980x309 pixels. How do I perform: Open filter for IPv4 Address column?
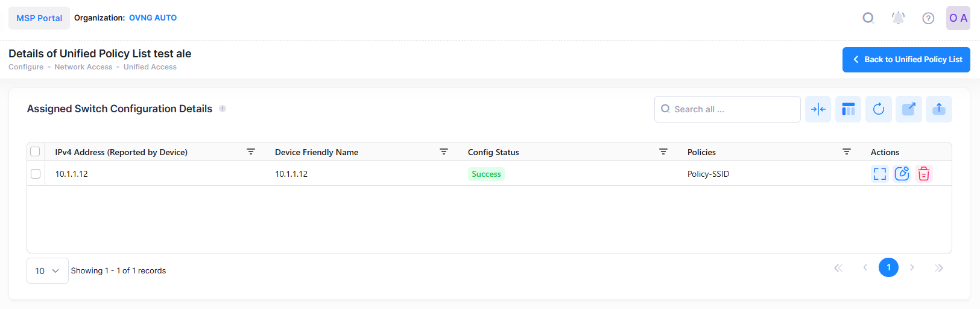coord(251,152)
